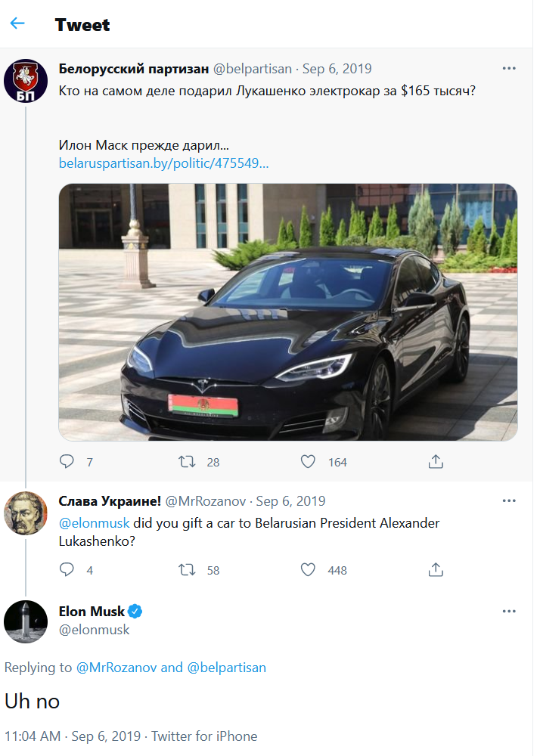
Task: Open more options on MrRozanov's tweet
Action: [509, 501]
